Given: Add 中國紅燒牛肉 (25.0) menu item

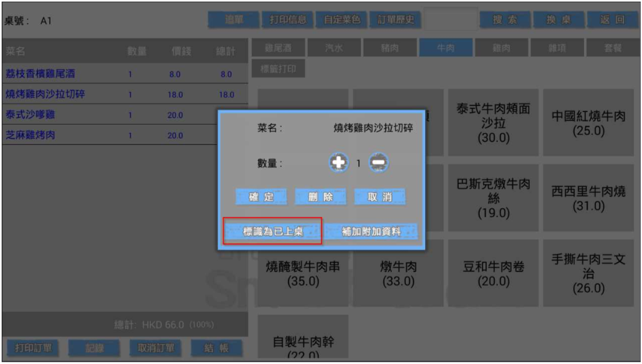Looking at the screenshot, I should click(588, 123).
